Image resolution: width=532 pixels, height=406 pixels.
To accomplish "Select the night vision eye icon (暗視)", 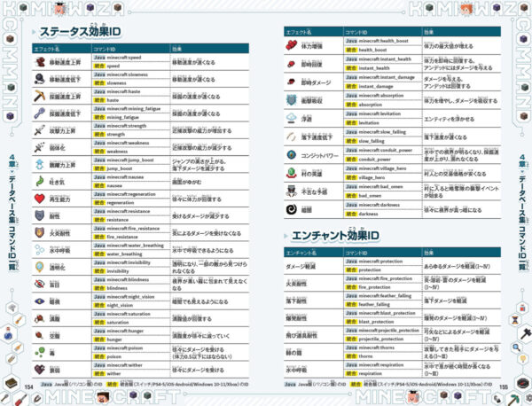I will (41, 301).
